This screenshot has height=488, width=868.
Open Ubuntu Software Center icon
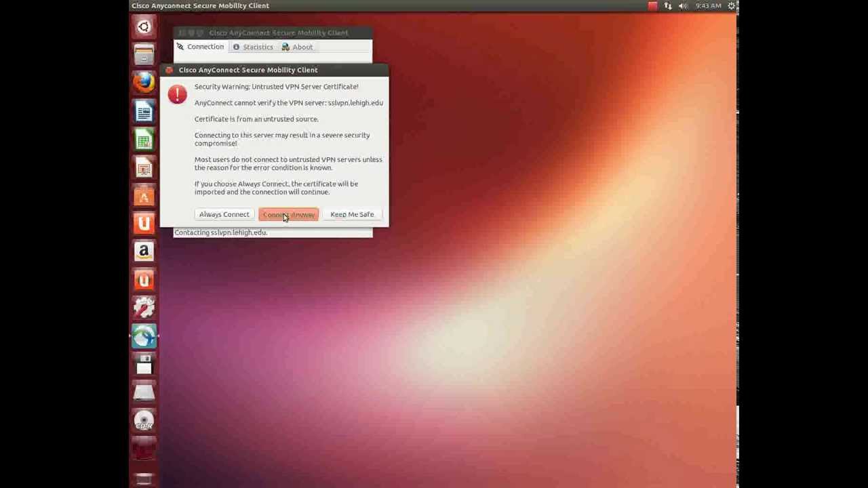point(144,196)
